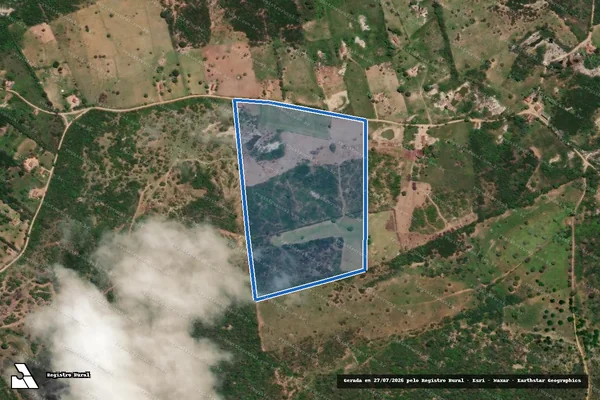
Task: Click the parcel's top-left boundary corner
Action: pos(235,101)
